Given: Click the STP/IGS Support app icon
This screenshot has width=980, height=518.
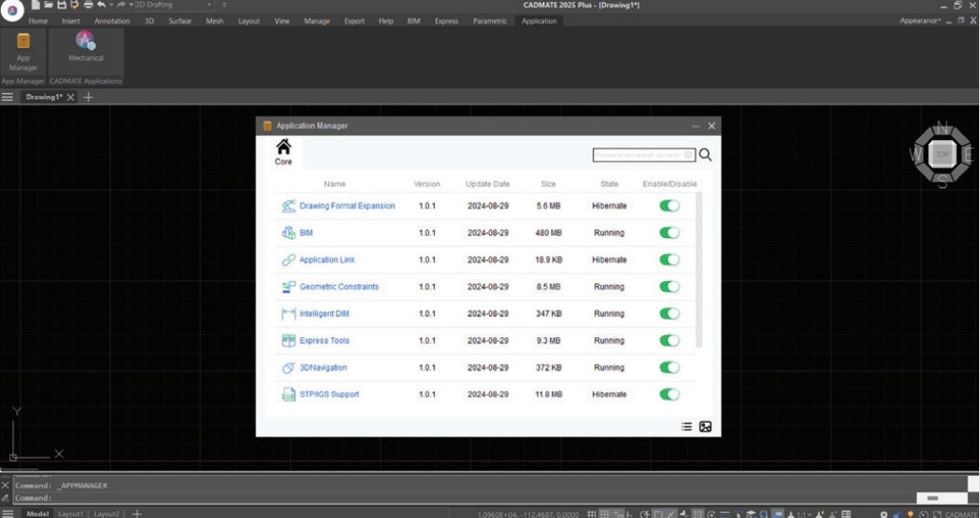Looking at the screenshot, I should pos(288,395).
